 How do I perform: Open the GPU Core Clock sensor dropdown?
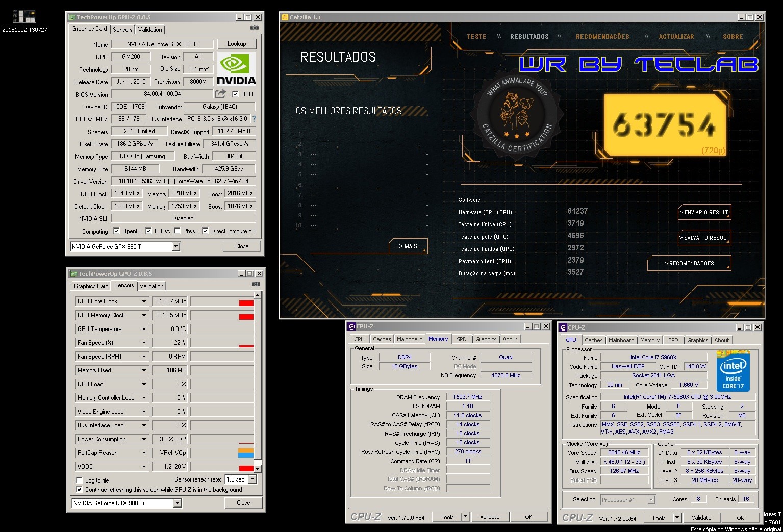tap(144, 301)
